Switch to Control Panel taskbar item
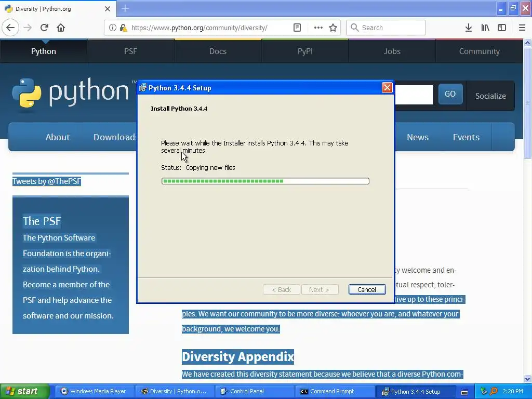This screenshot has width=532, height=399. coord(255,392)
